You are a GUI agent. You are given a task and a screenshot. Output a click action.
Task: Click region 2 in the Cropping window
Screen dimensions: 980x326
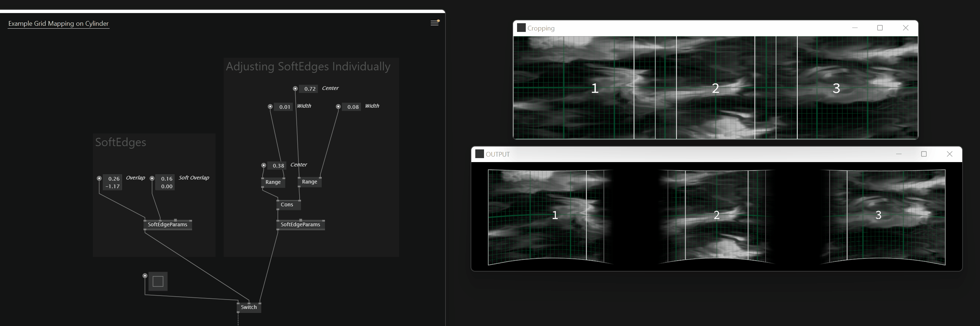point(716,88)
